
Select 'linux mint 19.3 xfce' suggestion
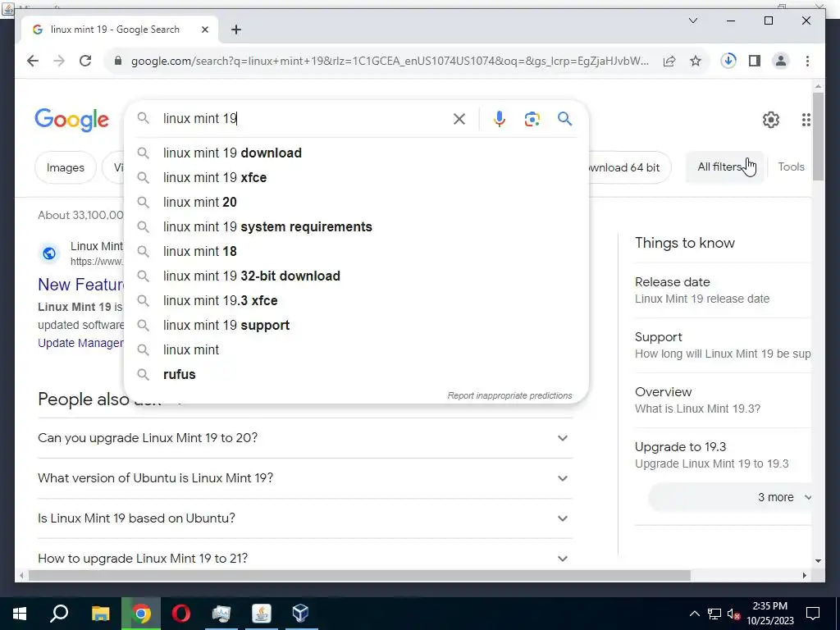356,301
